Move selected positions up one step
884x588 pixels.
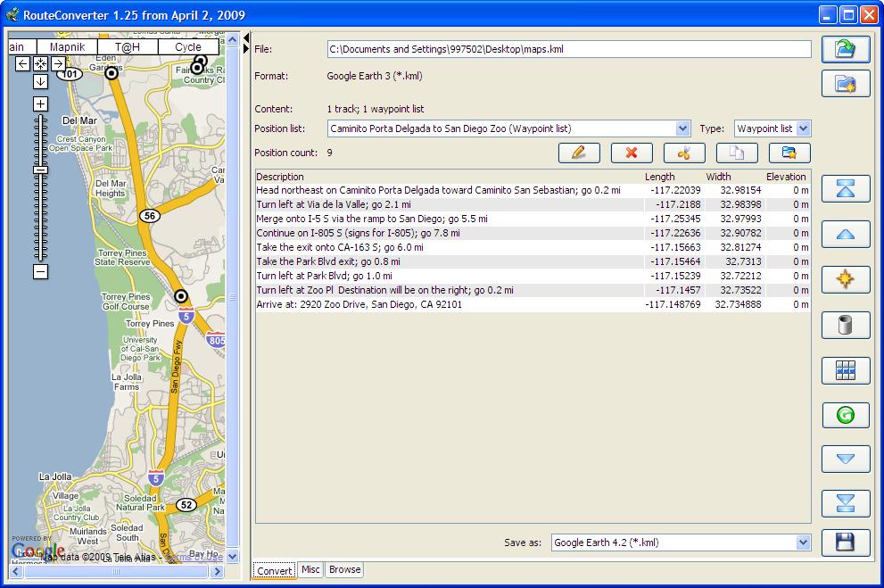(845, 235)
